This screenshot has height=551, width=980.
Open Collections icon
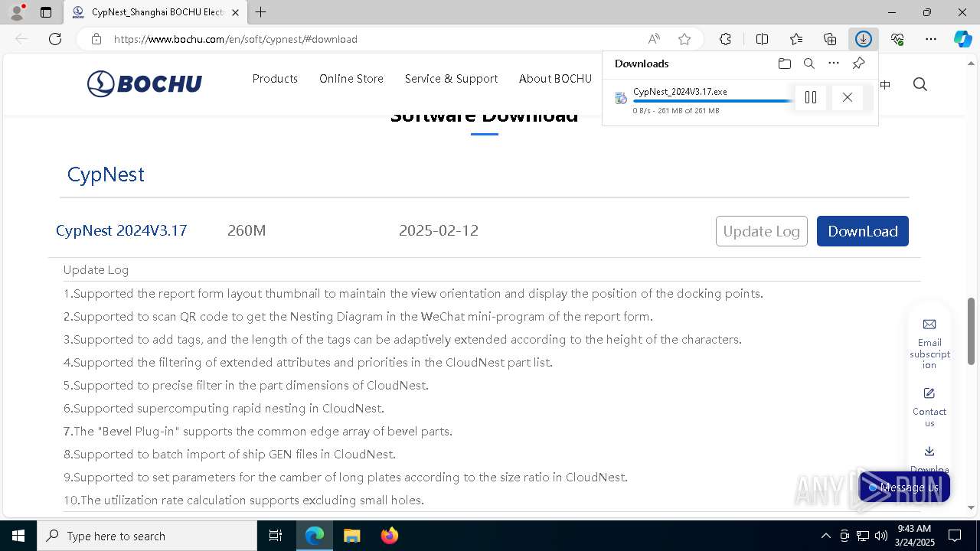tap(830, 39)
